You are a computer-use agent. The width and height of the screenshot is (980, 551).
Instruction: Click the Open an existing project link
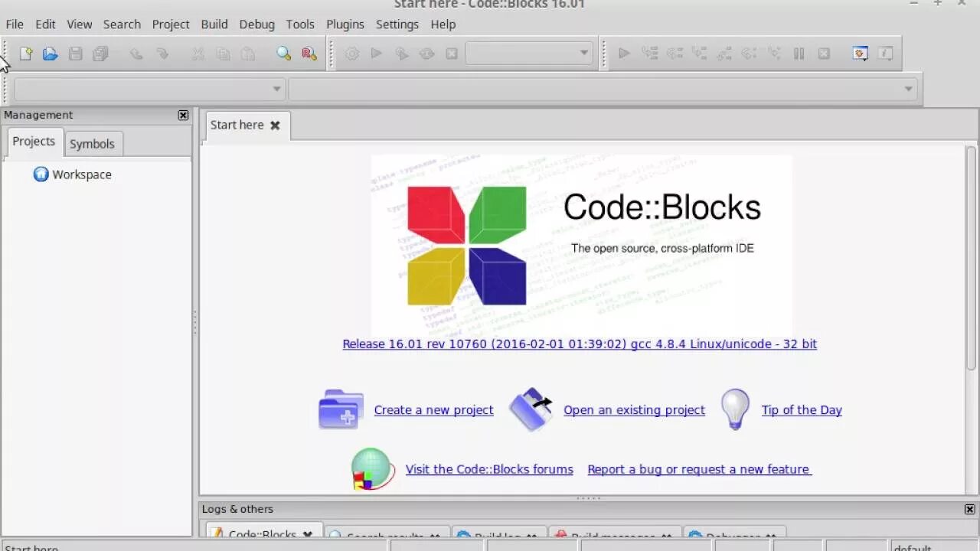tap(634, 410)
